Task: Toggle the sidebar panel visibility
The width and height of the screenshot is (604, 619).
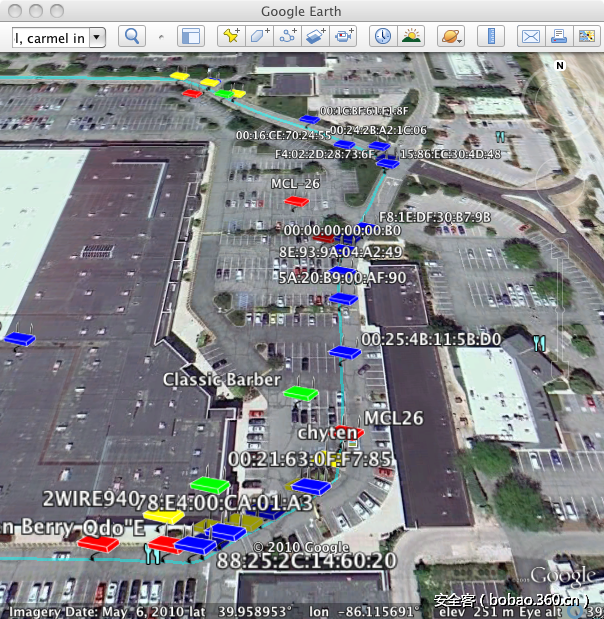Action: pyautogui.click(x=190, y=37)
